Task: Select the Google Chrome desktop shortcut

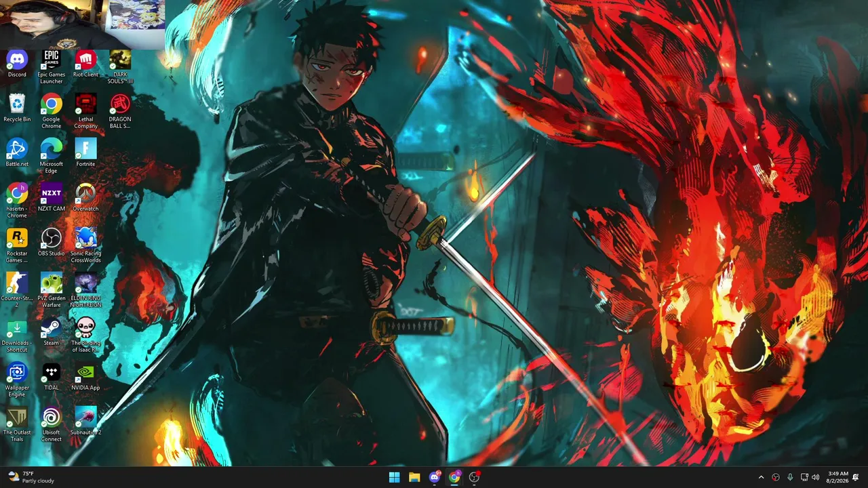Action: (x=51, y=112)
